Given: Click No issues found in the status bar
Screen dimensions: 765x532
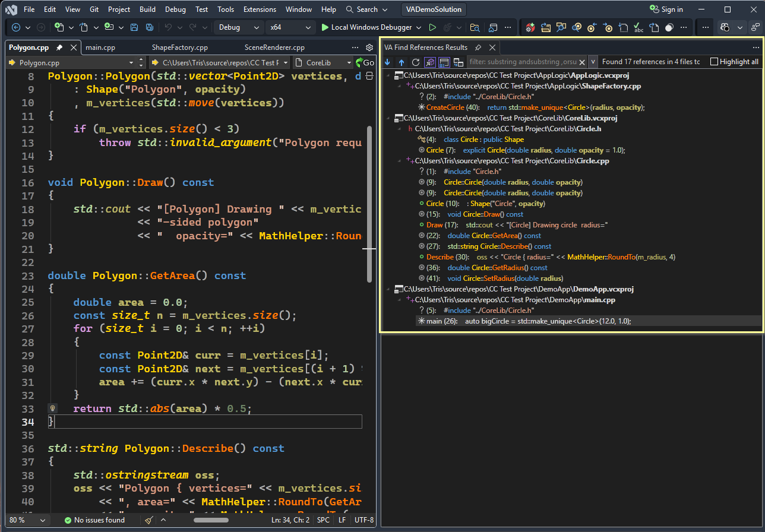Looking at the screenshot, I should click(x=94, y=520).
